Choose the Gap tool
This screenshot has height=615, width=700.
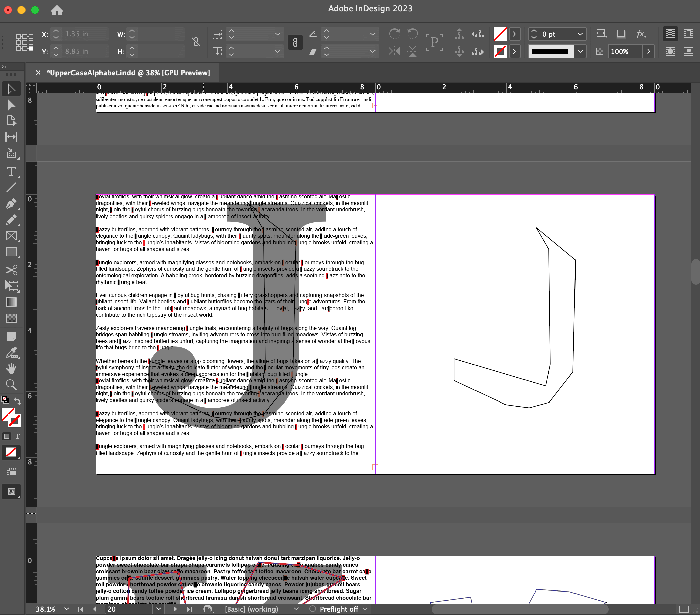coord(11,137)
